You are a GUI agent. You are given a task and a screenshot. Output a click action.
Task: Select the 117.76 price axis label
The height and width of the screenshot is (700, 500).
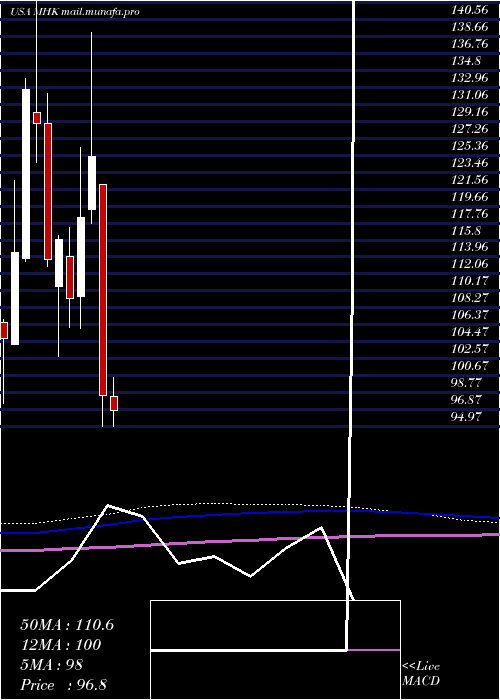(469, 214)
